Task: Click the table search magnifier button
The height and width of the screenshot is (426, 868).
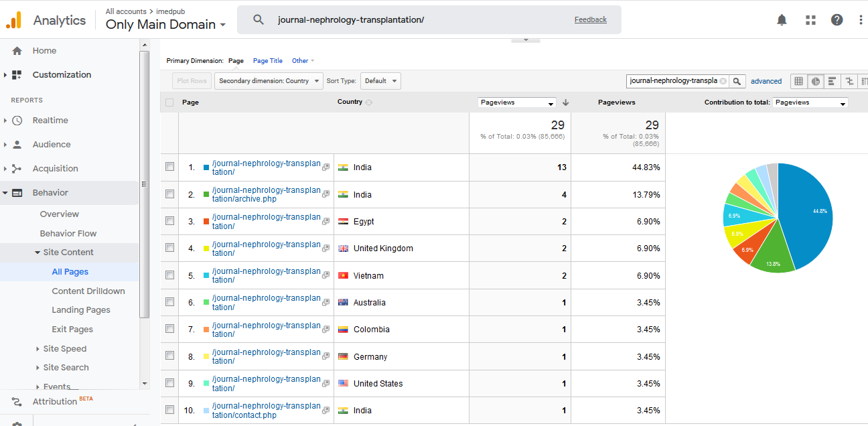Action: 737,81
